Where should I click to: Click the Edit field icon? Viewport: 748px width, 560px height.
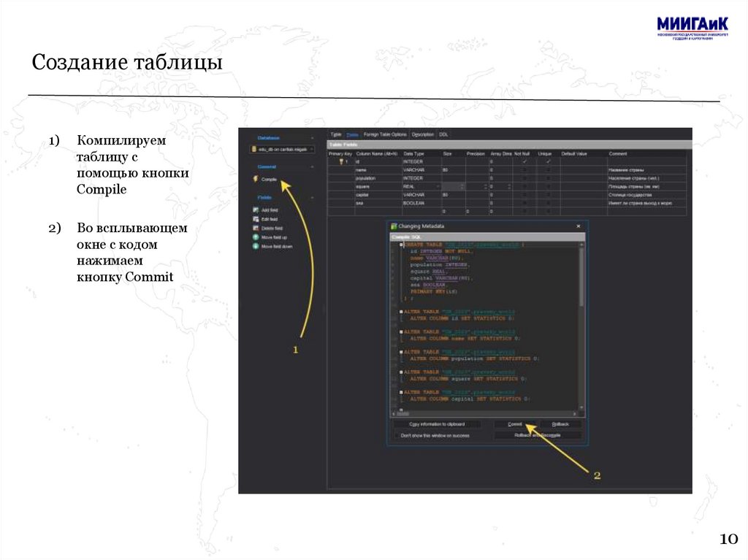[256, 219]
